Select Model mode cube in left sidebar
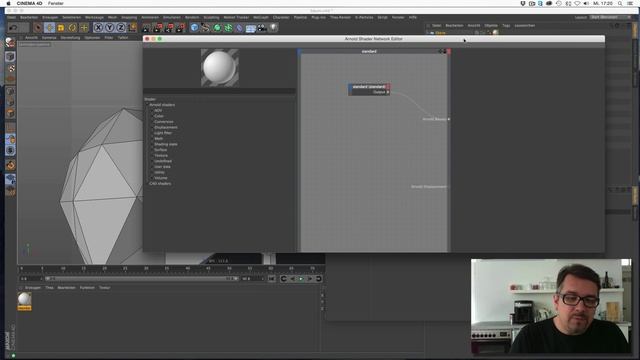 point(10,56)
